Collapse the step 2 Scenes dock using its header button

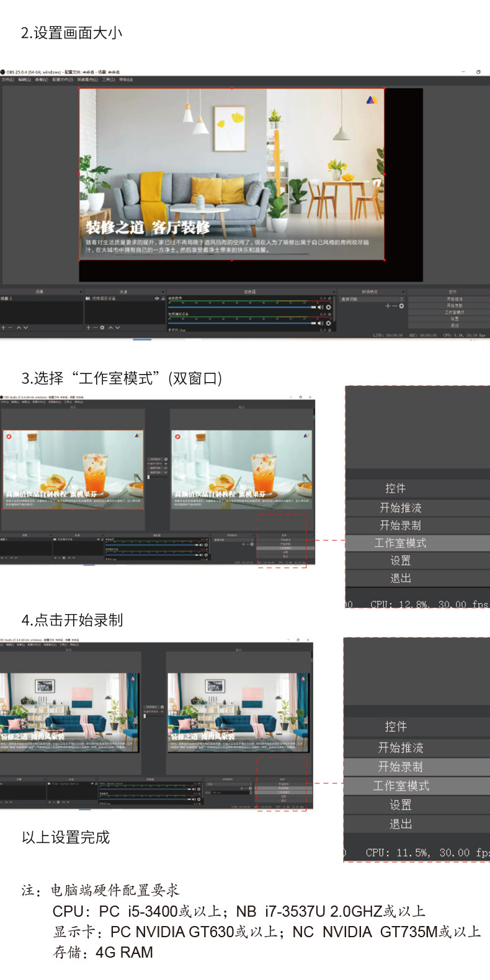[x=80, y=292]
